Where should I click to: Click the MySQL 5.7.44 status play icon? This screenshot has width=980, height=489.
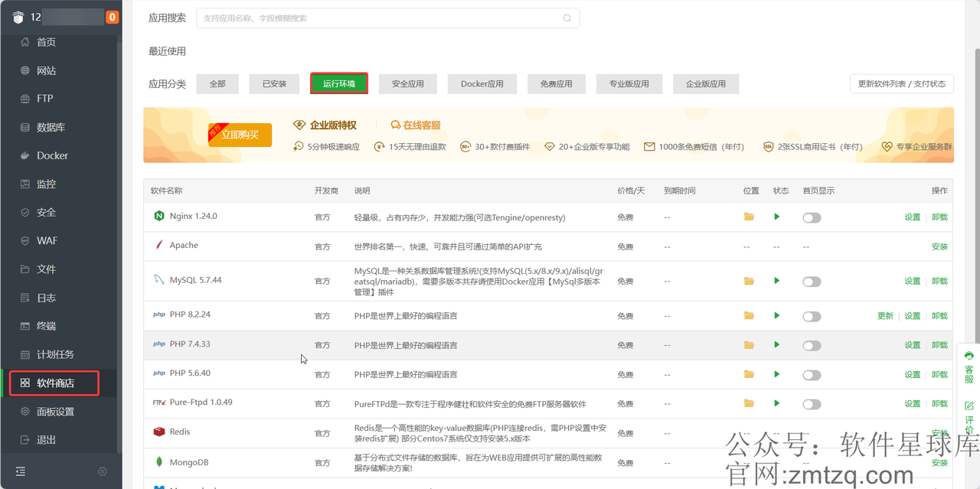coord(776,281)
